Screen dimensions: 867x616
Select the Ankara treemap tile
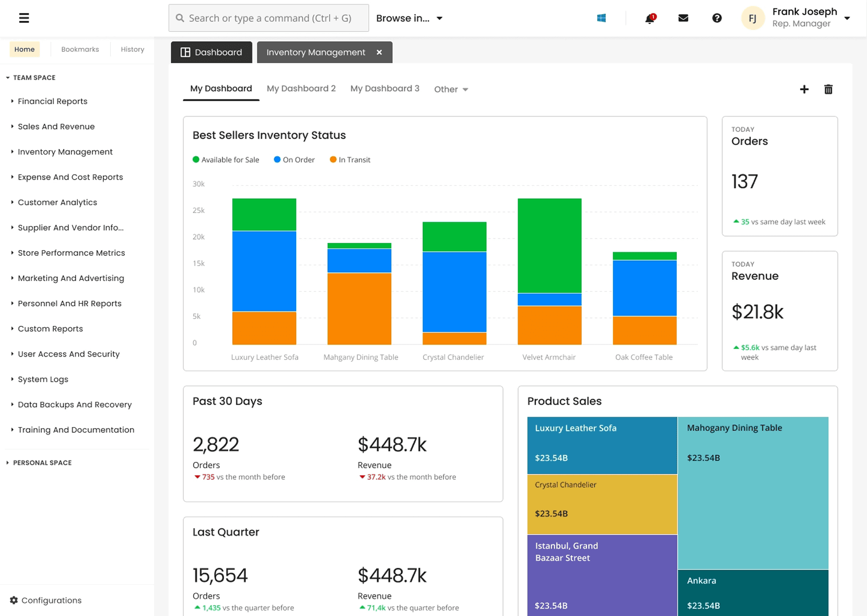coord(753,593)
